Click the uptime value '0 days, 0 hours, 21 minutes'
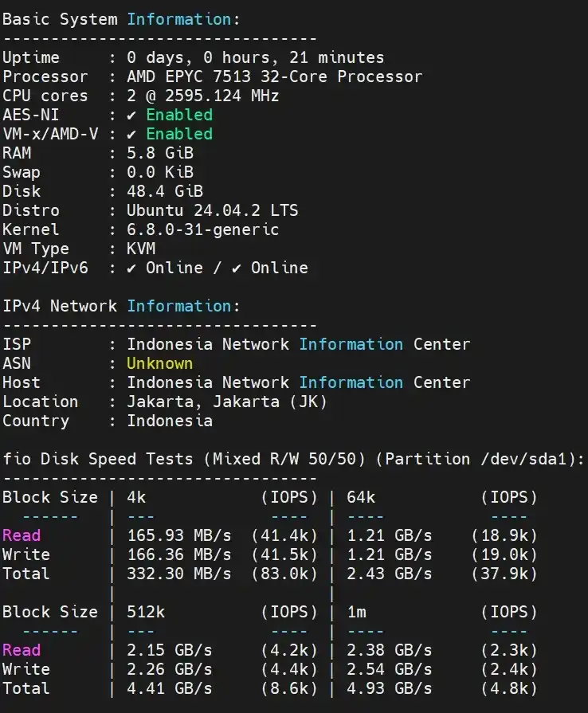The image size is (588, 713). 256,57
